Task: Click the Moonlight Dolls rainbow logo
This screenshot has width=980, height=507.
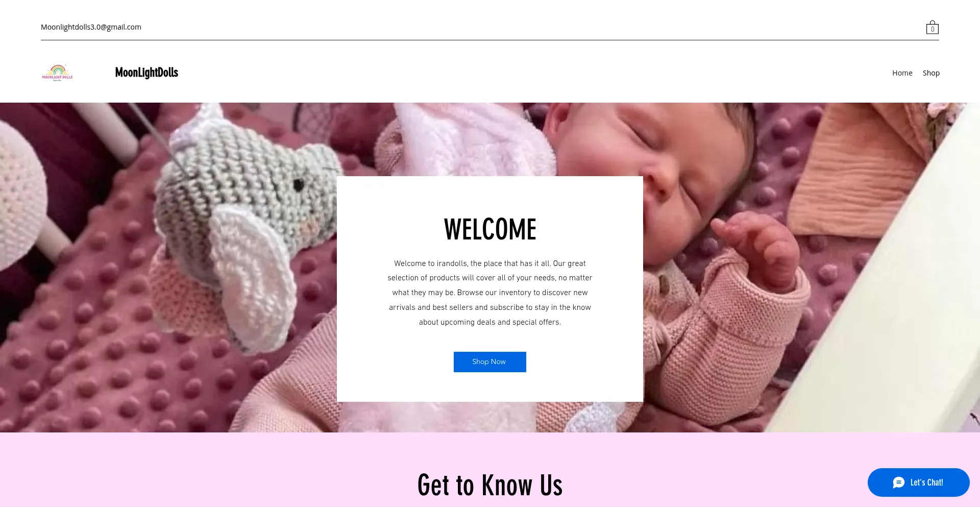Action: [x=57, y=73]
